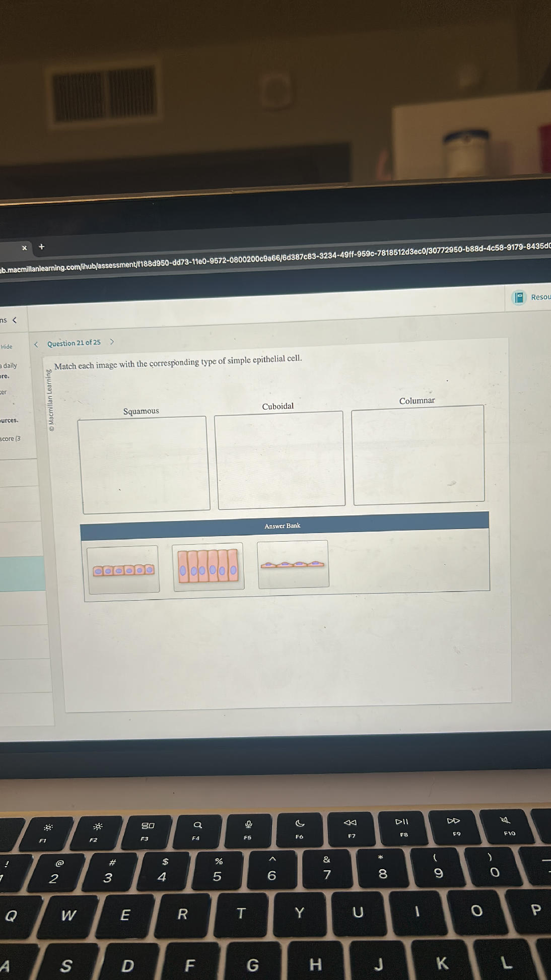551x980 pixels.
Task: Click the score text in sidebar
Action: tap(10, 438)
